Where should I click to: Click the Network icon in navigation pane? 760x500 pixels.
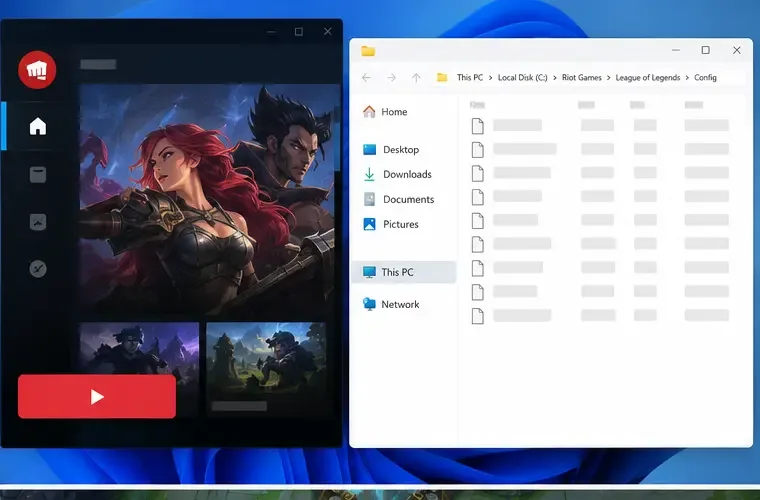(x=369, y=304)
